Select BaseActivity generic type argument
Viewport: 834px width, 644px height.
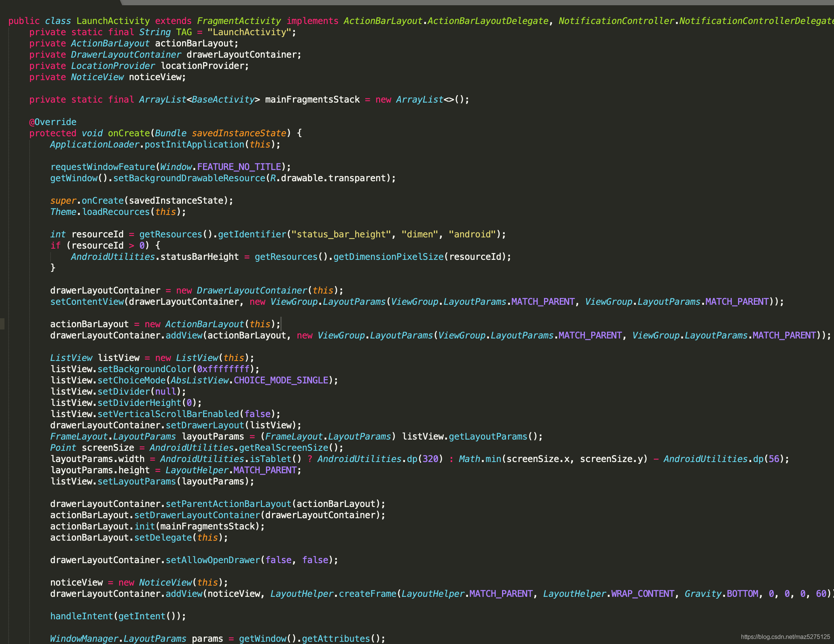223,100
